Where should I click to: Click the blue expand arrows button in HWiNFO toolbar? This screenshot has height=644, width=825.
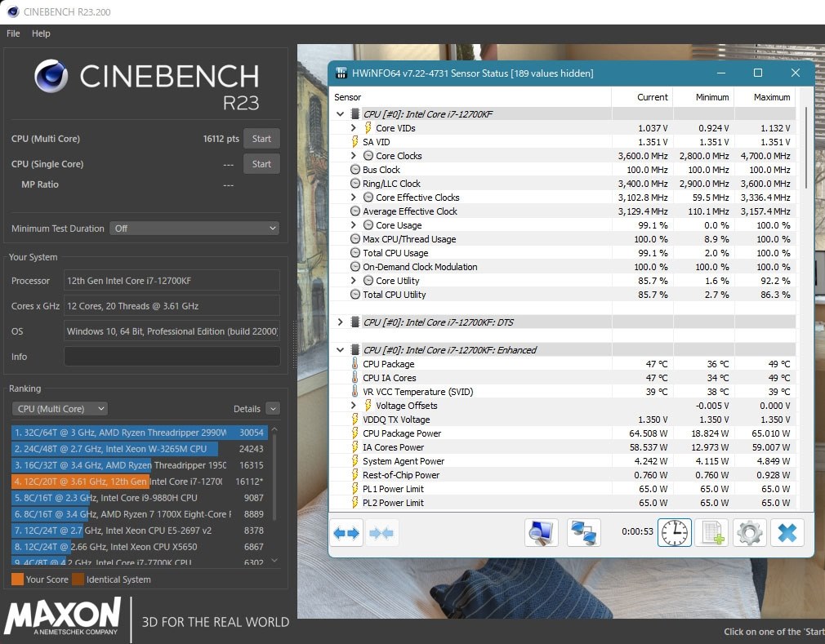346,533
